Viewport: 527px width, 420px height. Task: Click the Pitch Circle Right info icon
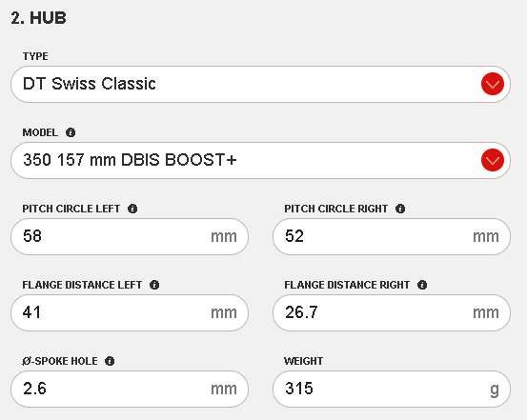(x=400, y=209)
